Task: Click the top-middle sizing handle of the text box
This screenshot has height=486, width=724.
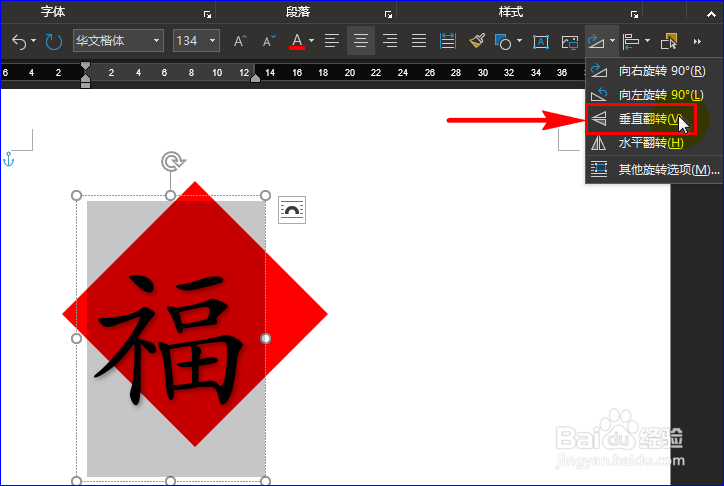Action: click(170, 196)
